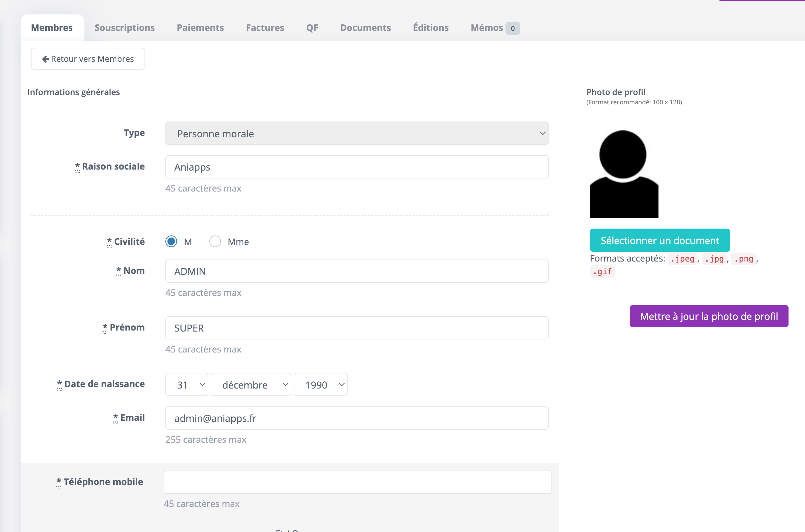Click the Sélectionner un document button
The height and width of the screenshot is (532, 805).
[660, 240]
